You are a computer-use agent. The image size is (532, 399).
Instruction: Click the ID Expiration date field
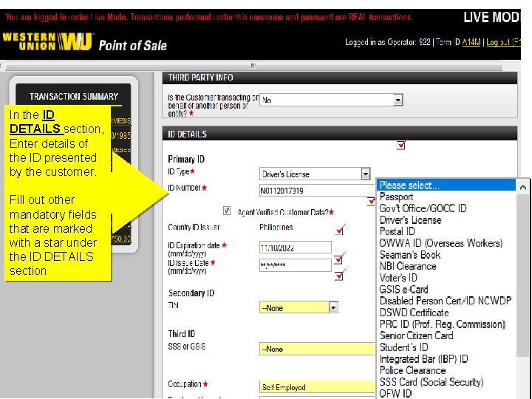point(295,248)
